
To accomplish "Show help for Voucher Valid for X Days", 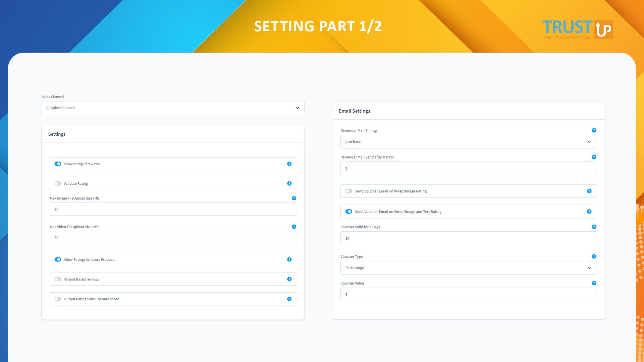I will (594, 227).
